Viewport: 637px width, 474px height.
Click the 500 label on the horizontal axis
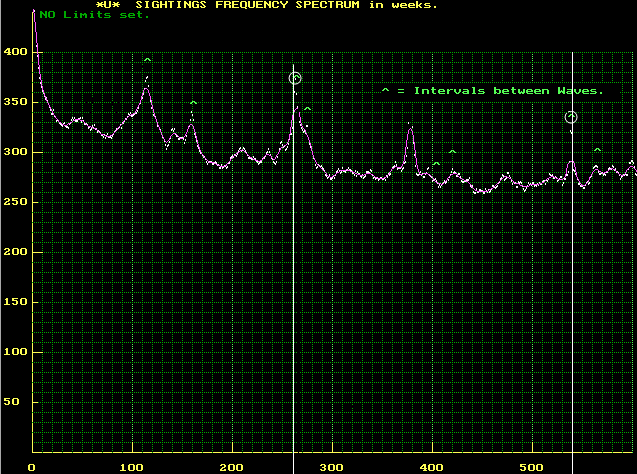531,467
